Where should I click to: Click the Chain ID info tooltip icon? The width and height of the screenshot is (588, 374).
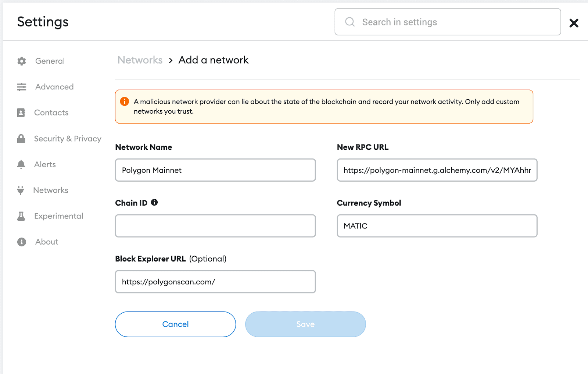[154, 202]
